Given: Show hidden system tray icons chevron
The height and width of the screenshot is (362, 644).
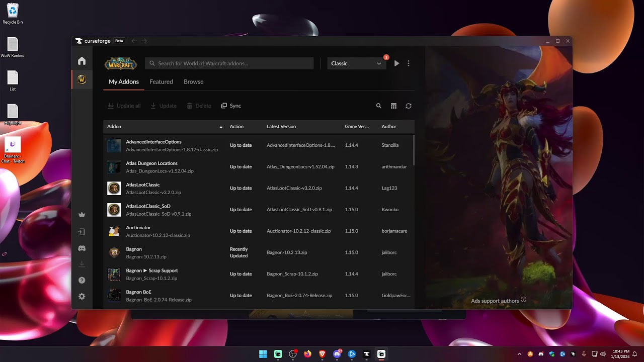Looking at the screenshot, I should coord(519,354).
